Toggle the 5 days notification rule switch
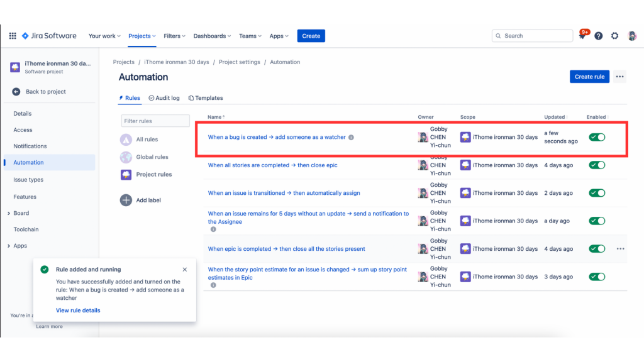This screenshot has width=644, height=362. click(597, 221)
